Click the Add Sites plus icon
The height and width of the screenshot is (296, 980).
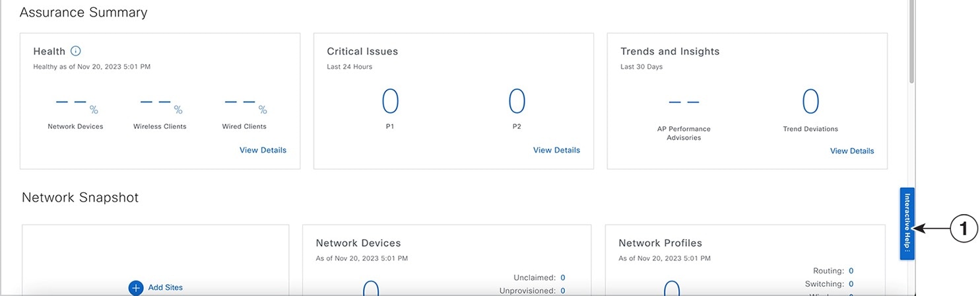tap(136, 287)
